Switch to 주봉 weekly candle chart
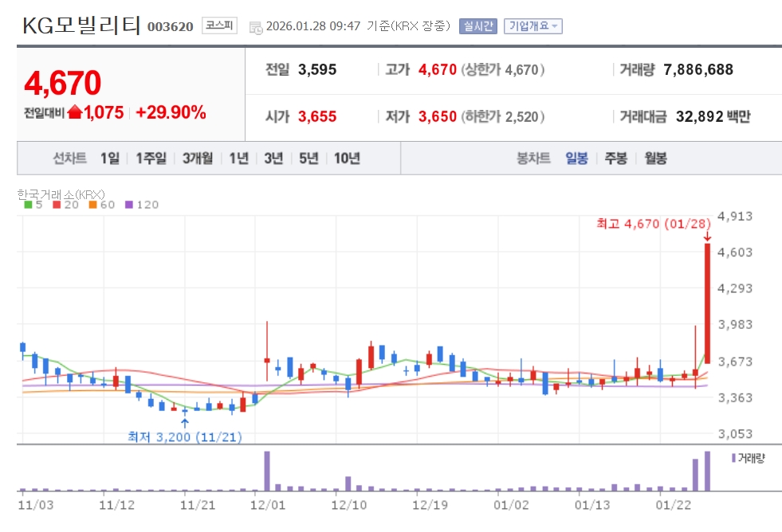This screenshot has width=782, height=532. [616, 158]
